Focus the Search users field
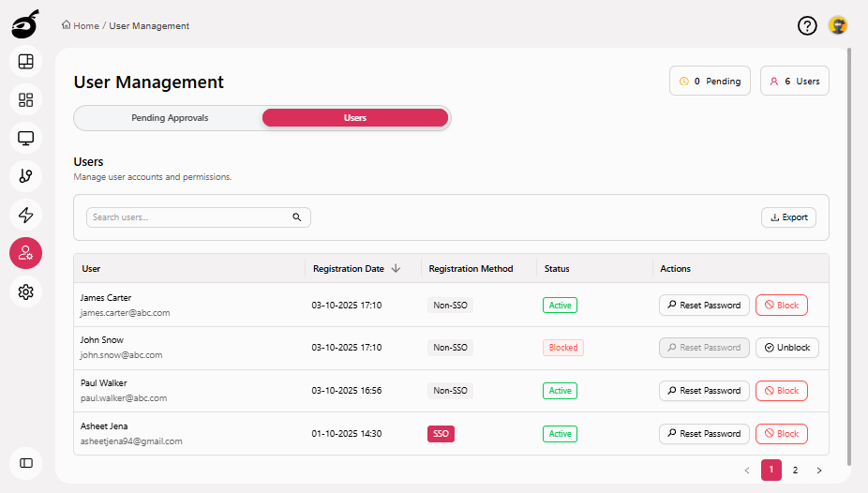This screenshot has width=868, height=493. pos(198,217)
